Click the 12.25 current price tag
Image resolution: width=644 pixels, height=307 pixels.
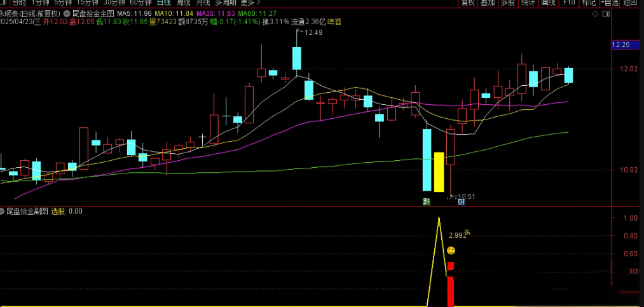(x=620, y=45)
